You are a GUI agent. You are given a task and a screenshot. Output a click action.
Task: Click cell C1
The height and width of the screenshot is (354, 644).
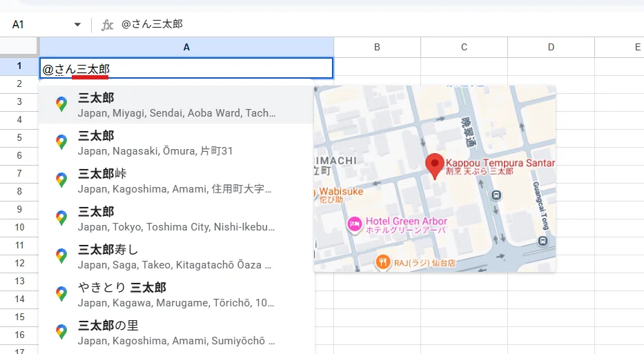[464, 66]
